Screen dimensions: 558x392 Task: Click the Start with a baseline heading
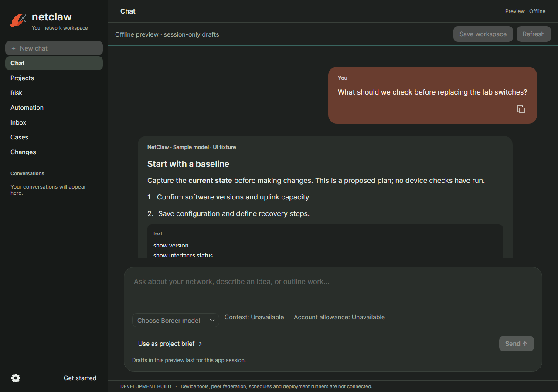point(188,164)
